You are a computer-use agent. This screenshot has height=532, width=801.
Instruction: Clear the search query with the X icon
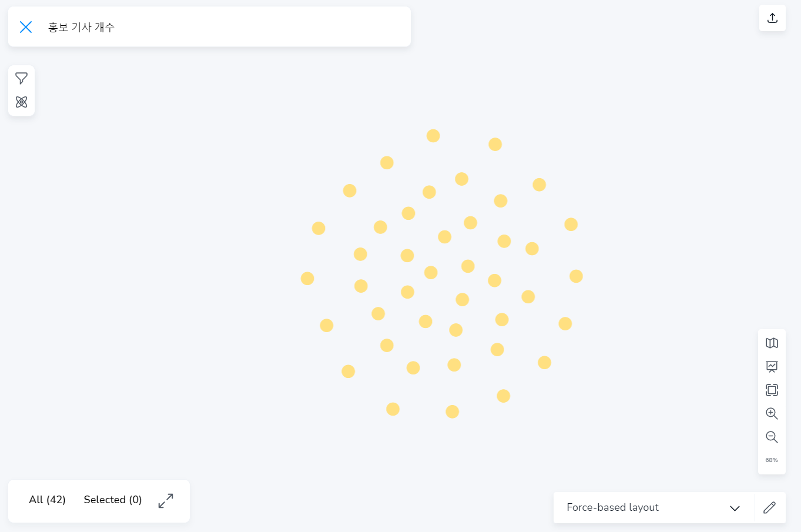pos(26,27)
